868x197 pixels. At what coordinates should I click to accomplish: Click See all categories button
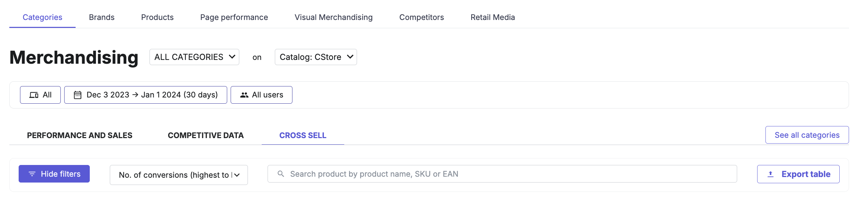pyautogui.click(x=807, y=135)
